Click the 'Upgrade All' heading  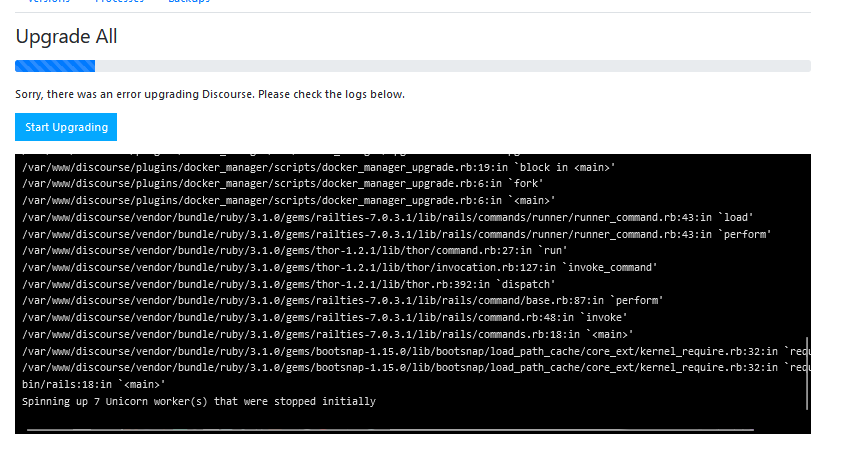point(66,36)
